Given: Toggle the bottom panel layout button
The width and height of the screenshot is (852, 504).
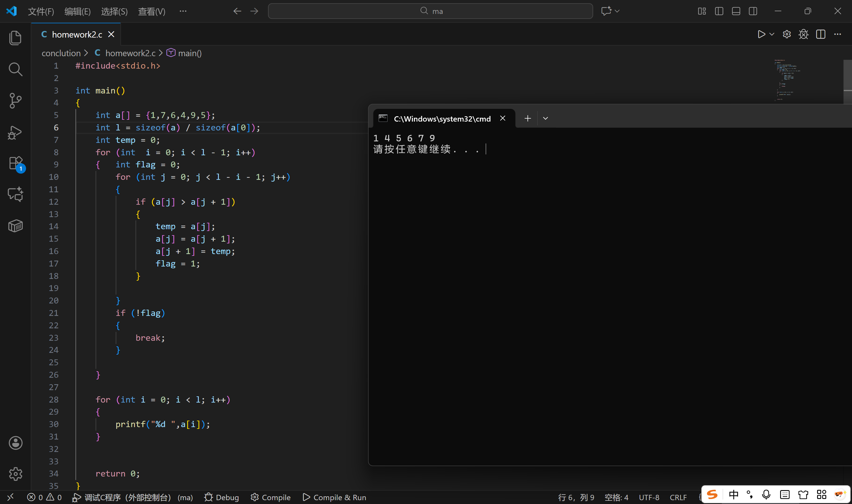Looking at the screenshot, I should pos(736,11).
